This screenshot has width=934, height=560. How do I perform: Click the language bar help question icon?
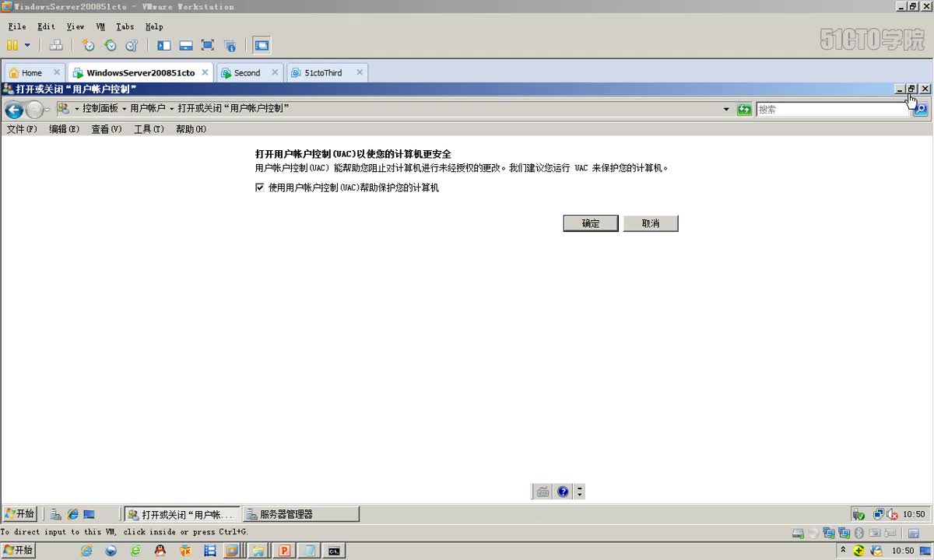click(564, 492)
